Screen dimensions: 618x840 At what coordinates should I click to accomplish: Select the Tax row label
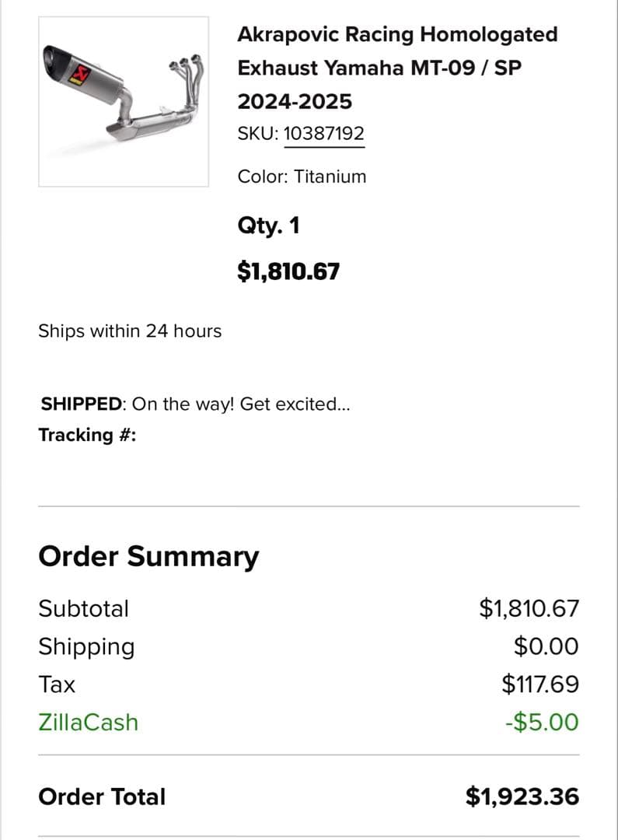(57, 684)
